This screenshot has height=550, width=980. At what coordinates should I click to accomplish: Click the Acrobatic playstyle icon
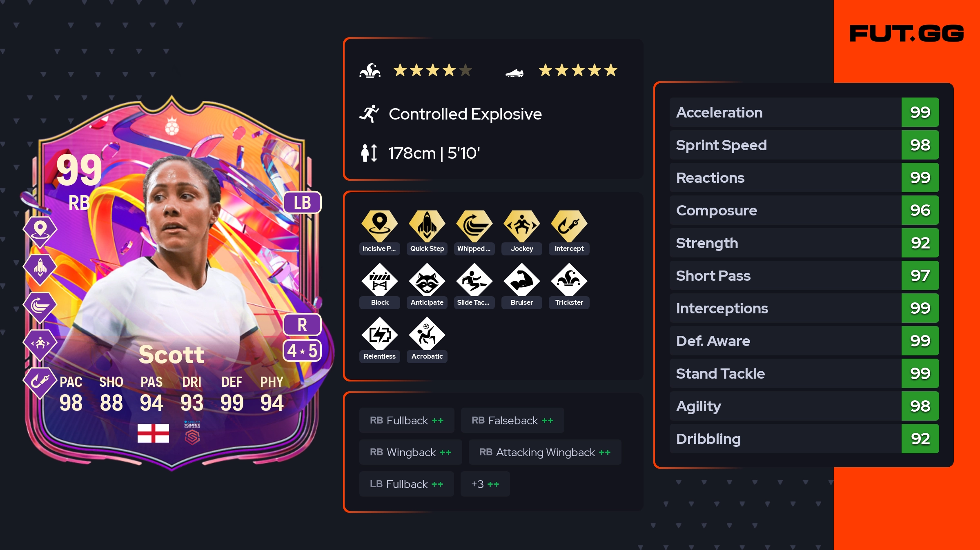point(427,334)
